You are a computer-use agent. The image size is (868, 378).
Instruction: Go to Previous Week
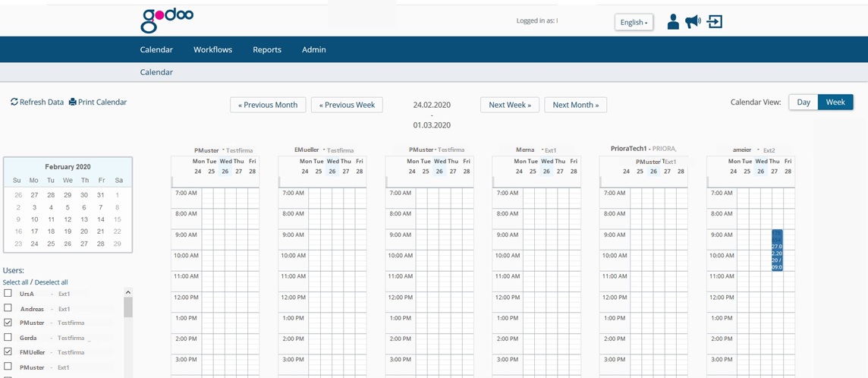pos(347,105)
